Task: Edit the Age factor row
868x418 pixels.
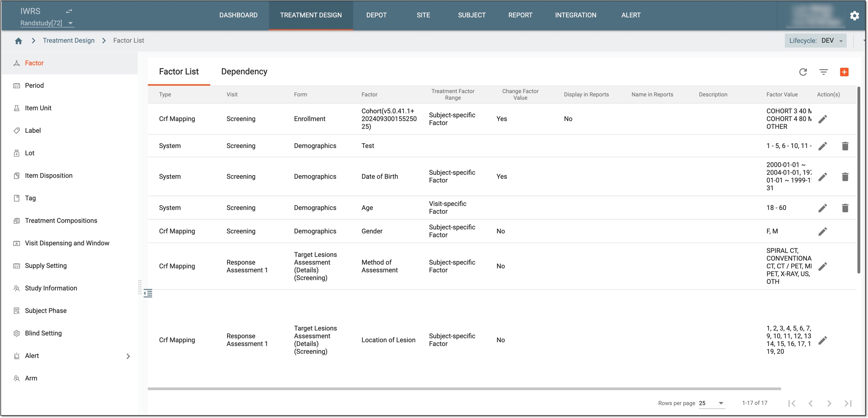Action: tap(823, 208)
